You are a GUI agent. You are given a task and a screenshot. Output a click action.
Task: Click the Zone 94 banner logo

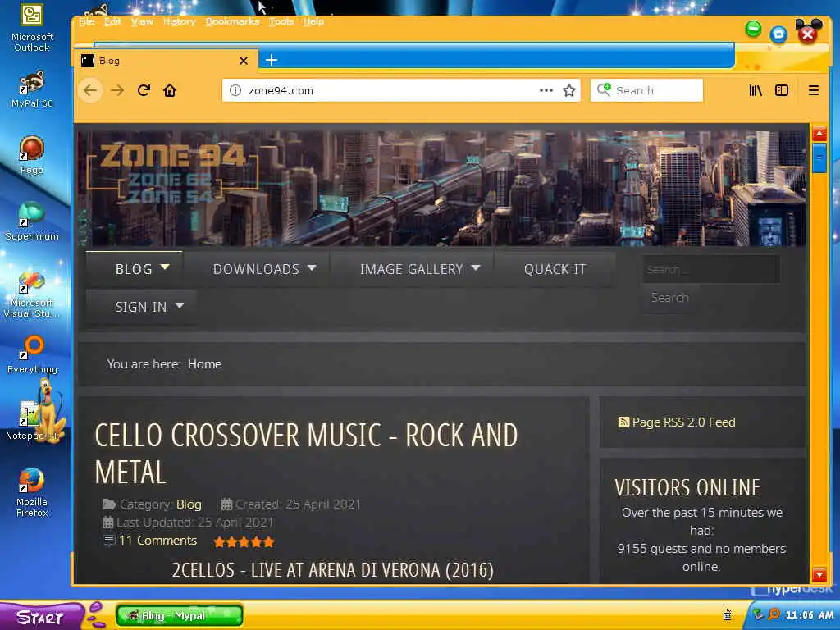pyautogui.click(x=171, y=173)
